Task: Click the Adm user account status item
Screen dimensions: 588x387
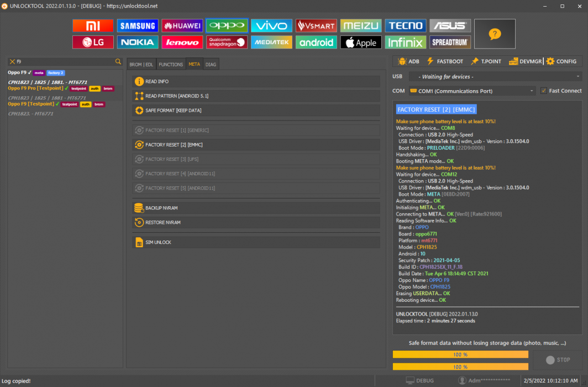Action: pos(484,380)
